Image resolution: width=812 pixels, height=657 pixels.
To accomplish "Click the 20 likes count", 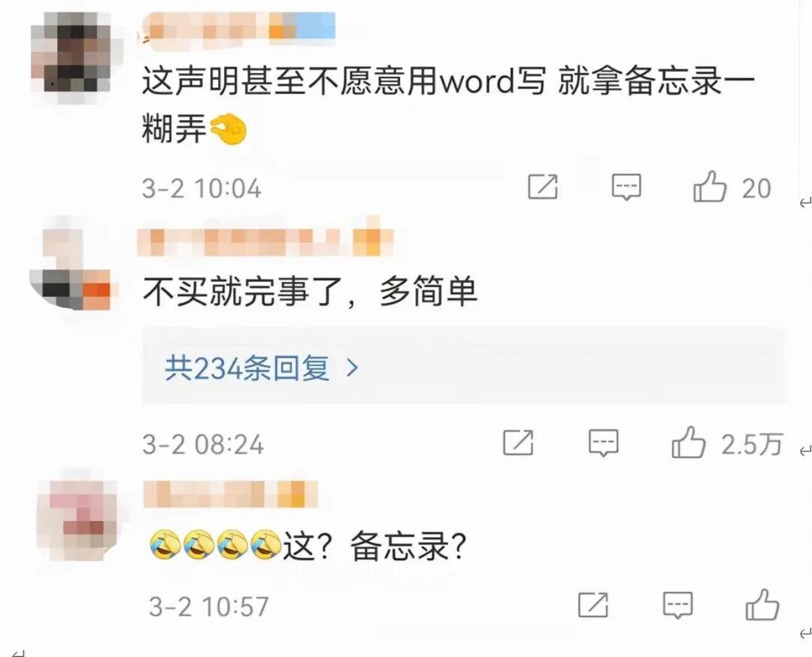I will click(x=756, y=189).
